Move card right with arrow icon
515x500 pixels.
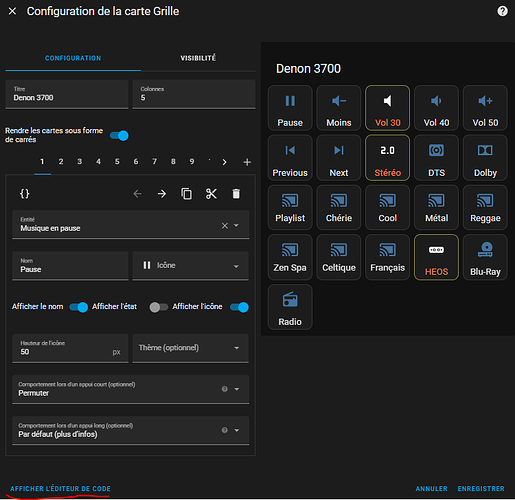[162, 194]
